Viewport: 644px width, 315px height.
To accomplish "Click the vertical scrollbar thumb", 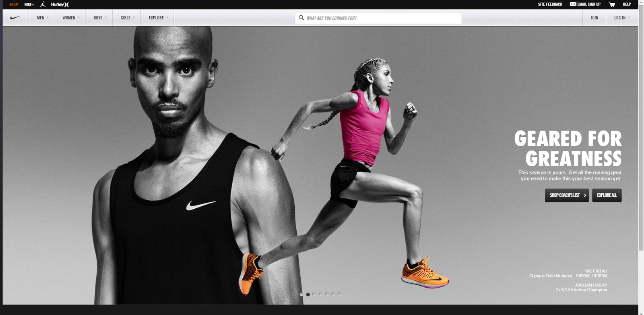I will [641, 128].
